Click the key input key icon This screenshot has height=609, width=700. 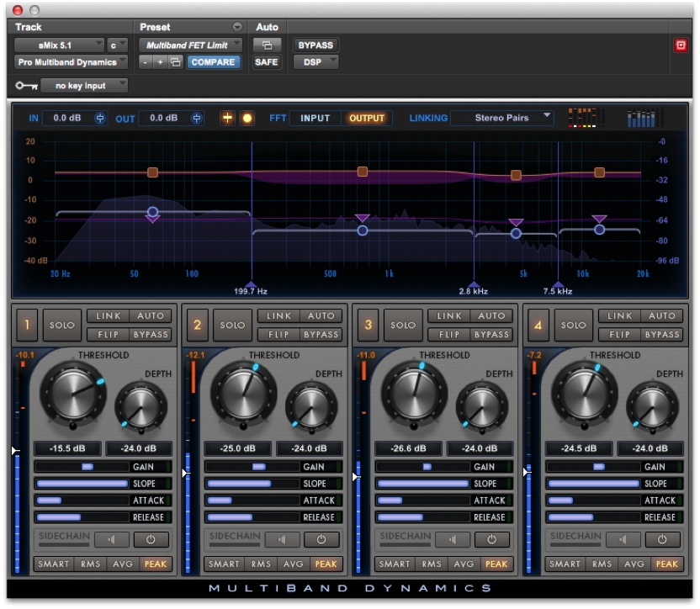(x=26, y=85)
